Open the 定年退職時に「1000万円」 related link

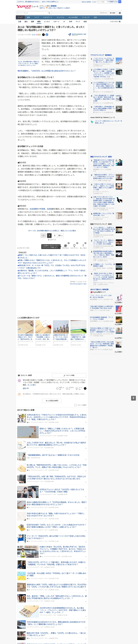pyautogui.click(x=46, y=71)
